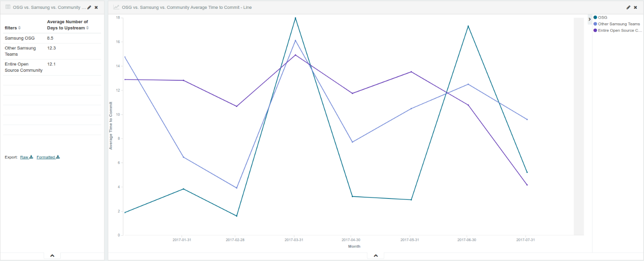Toggle Entire Open Source Community legend entry
The width and height of the screenshot is (644, 261).
(620, 30)
